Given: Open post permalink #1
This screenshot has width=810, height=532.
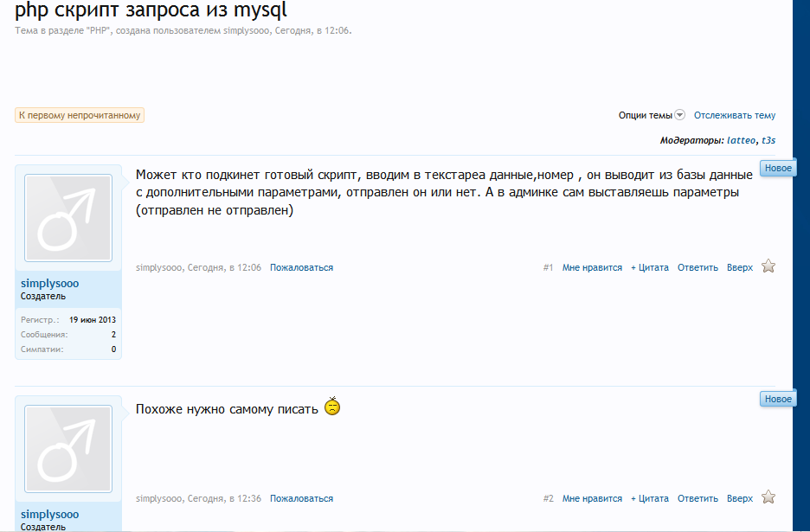Looking at the screenshot, I should (x=548, y=267).
